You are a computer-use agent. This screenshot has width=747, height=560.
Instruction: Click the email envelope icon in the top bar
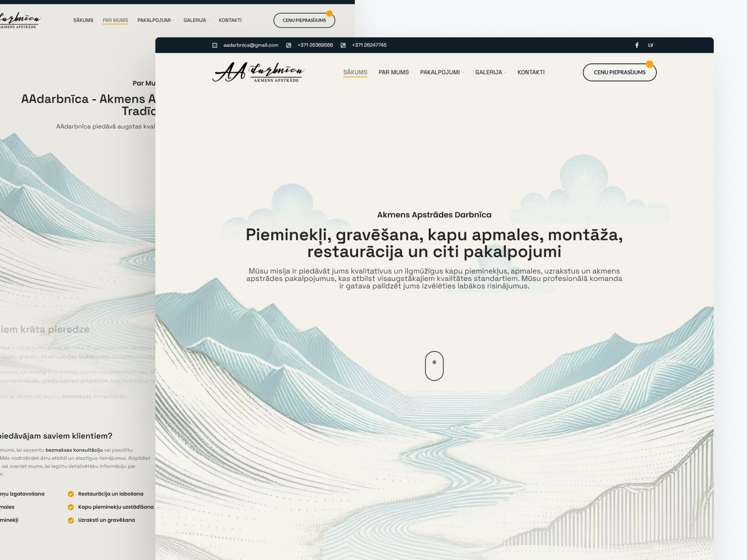point(214,45)
